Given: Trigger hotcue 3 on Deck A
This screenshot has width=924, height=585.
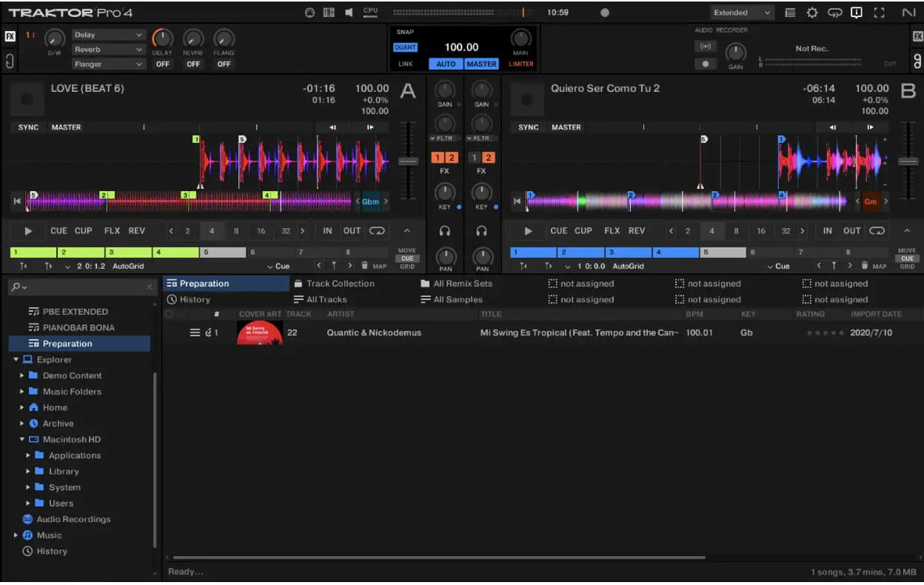Looking at the screenshot, I should pyautogui.click(x=128, y=253).
